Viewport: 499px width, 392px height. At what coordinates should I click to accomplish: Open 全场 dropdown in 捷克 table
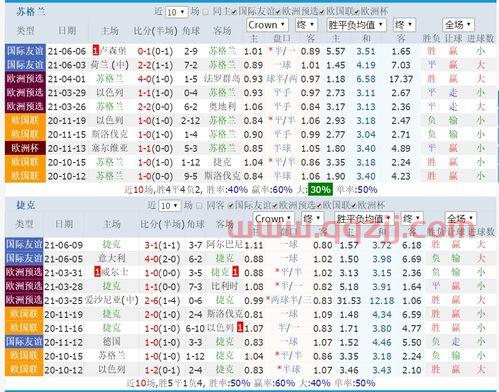pos(460,219)
